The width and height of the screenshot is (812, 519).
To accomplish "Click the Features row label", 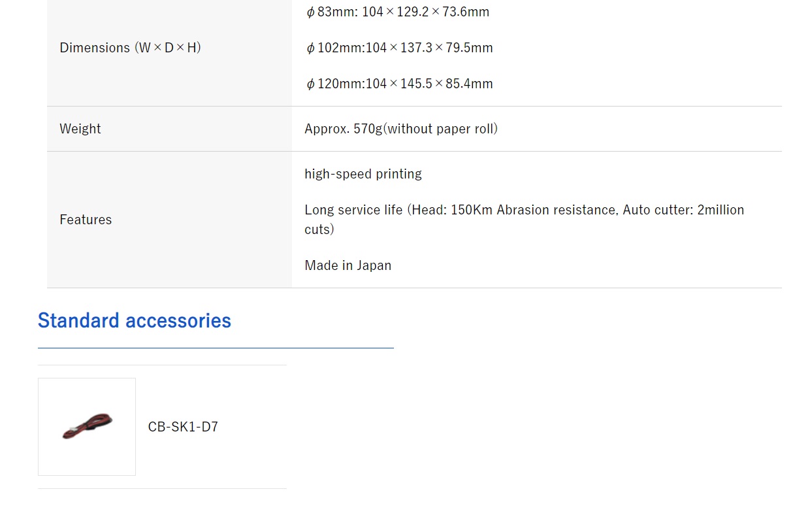I will click(86, 220).
